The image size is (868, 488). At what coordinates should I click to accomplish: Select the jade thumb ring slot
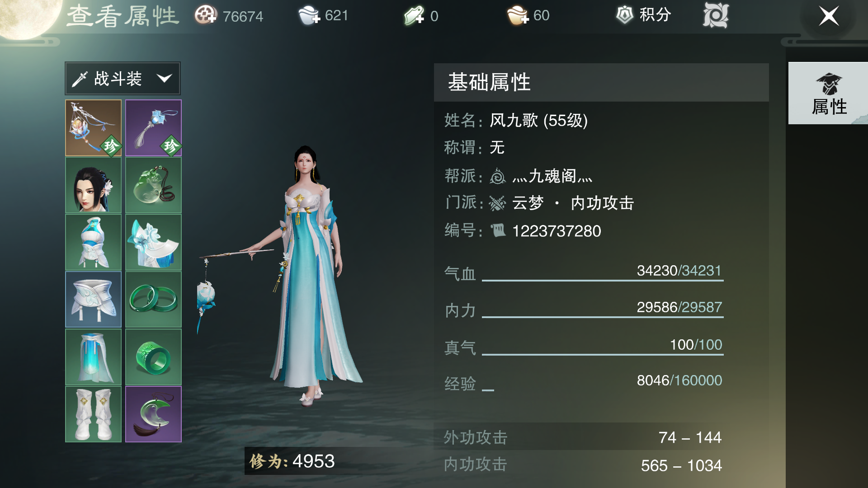153,357
